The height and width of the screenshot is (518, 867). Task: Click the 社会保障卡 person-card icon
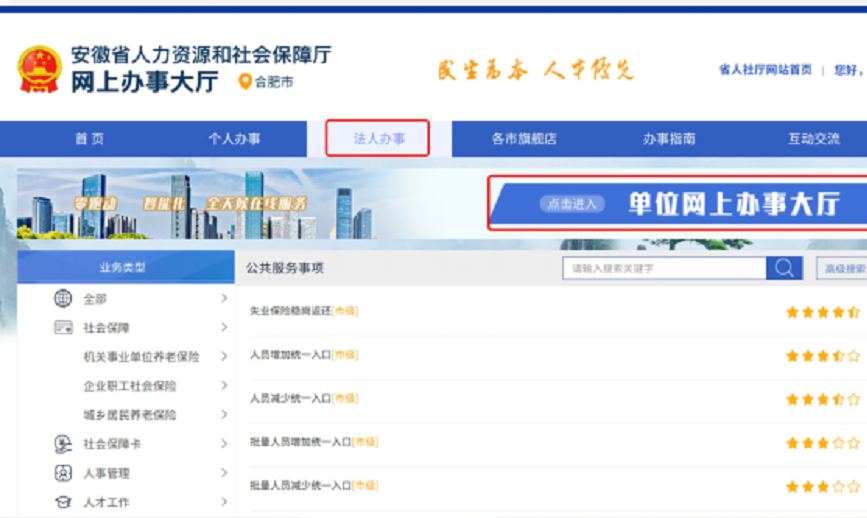point(63,444)
